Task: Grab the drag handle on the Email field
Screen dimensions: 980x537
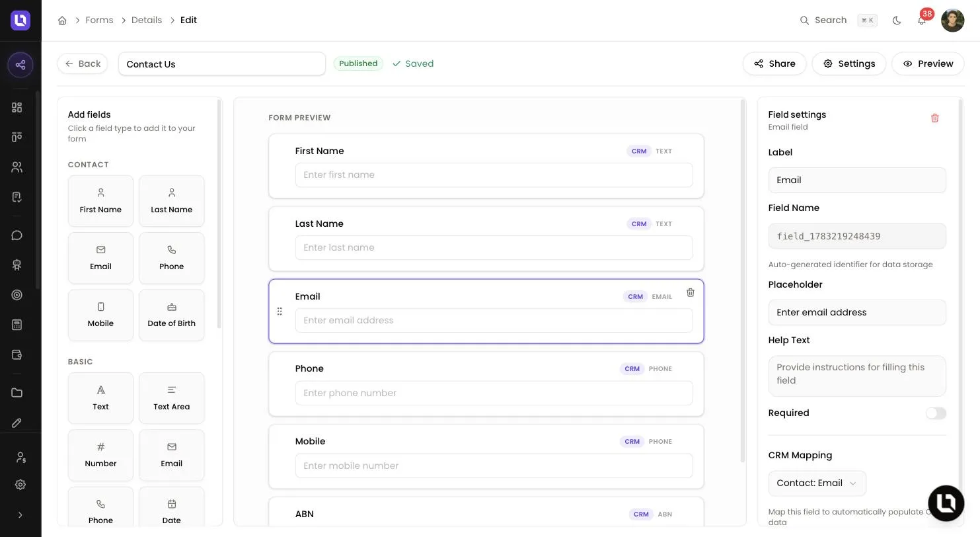Action: (280, 311)
